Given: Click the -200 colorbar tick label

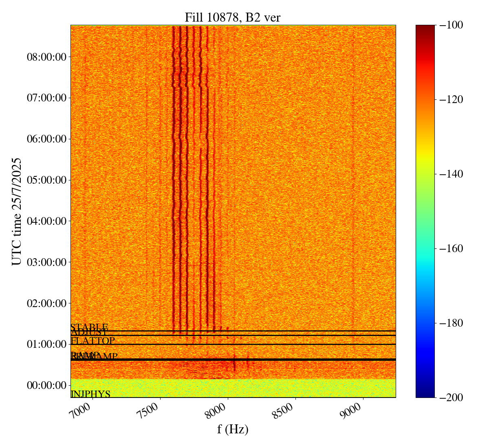Looking at the screenshot, I should 452,397.
